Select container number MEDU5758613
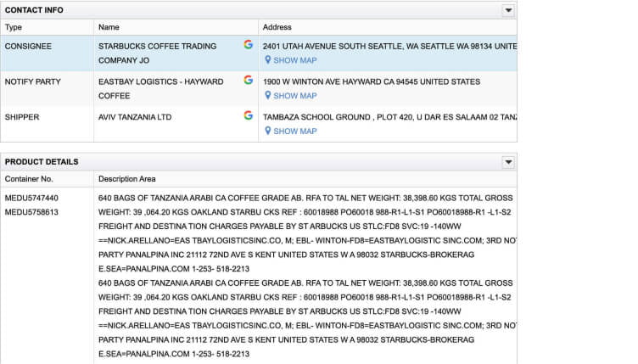Screen dimensions: 638x364 31,212
